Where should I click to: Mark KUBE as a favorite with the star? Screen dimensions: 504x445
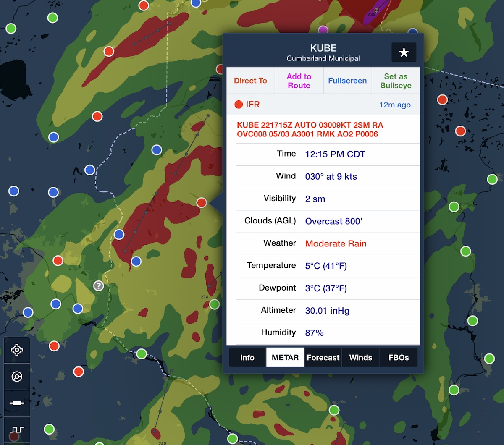404,52
